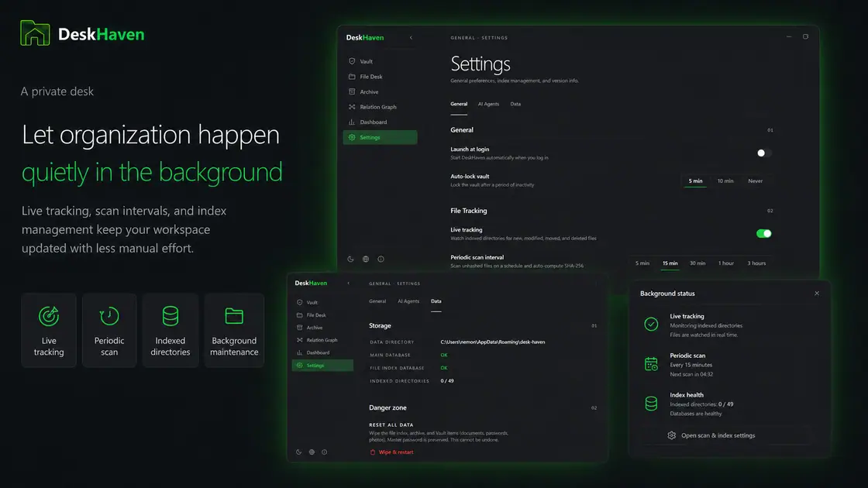The height and width of the screenshot is (488, 868).
Task: Toggle the Live tracking switch off
Action: coord(764,233)
